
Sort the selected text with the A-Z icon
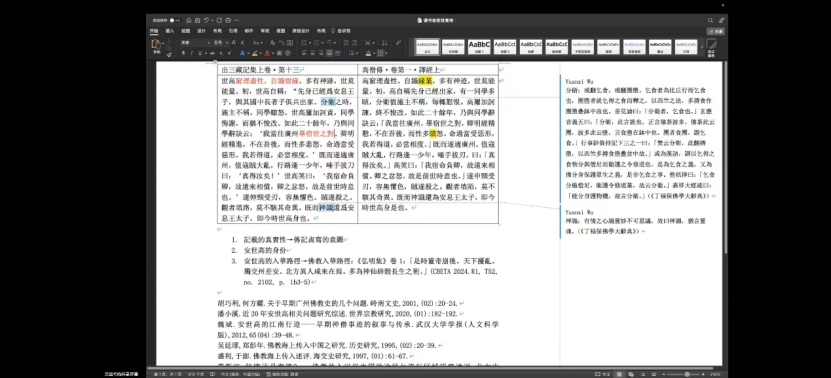point(384,42)
